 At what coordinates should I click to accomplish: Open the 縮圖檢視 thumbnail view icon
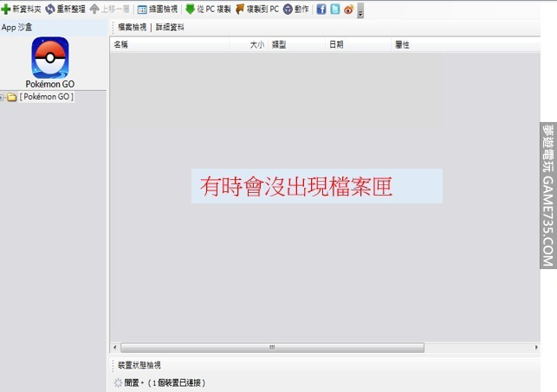[x=142, y=10]
